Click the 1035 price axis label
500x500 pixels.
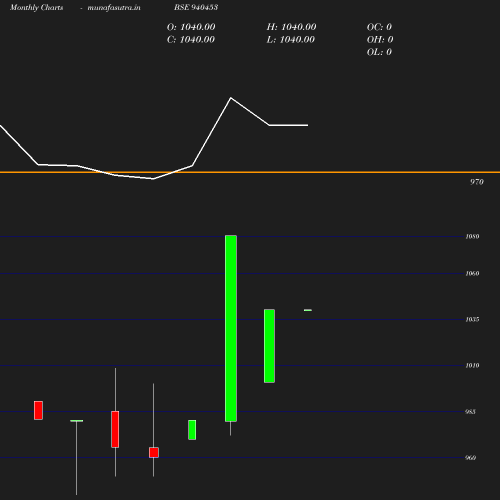click(x=472, y=320)
